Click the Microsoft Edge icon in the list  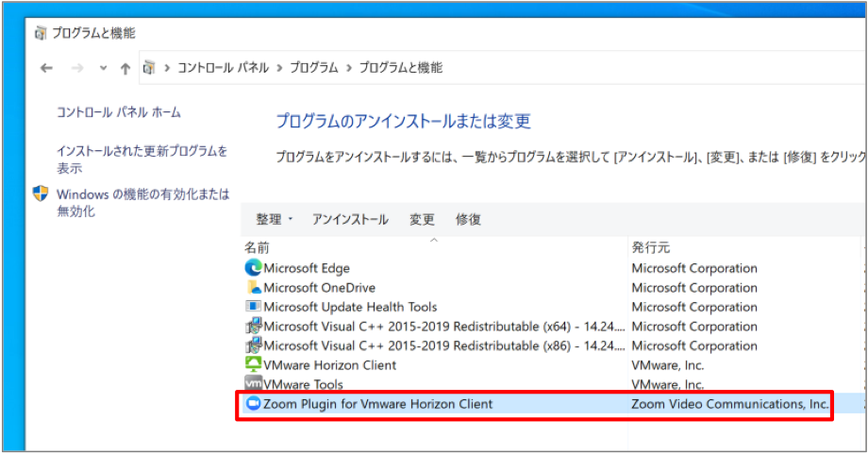253,268
